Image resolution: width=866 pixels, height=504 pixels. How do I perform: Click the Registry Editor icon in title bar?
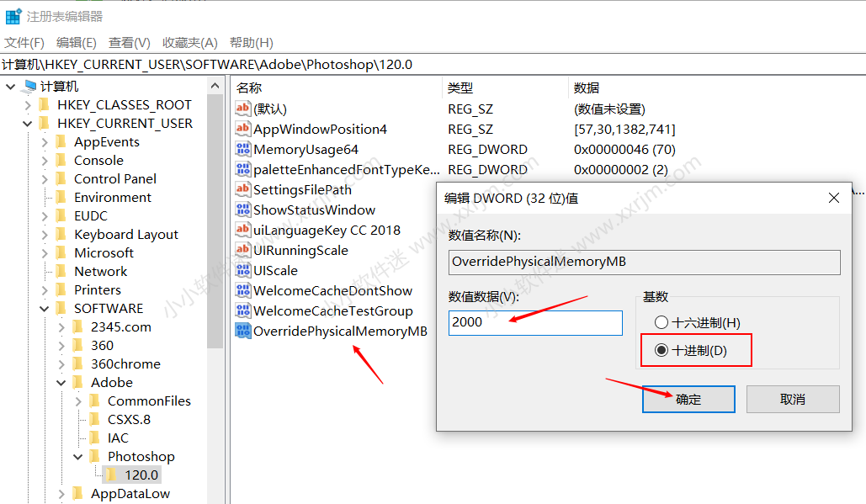click(x=11, y=15)
